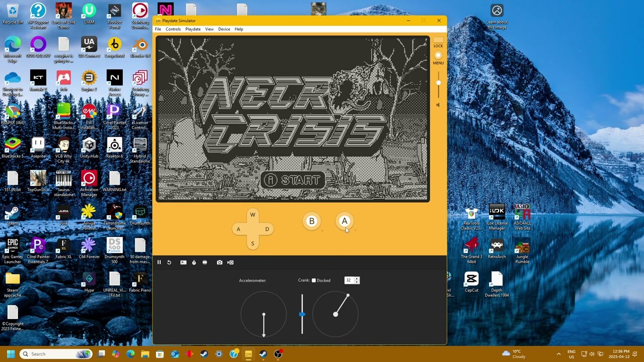Select the Aseprite desktop icon
Viewport: 644px width, 362px height.
point(38,148)
